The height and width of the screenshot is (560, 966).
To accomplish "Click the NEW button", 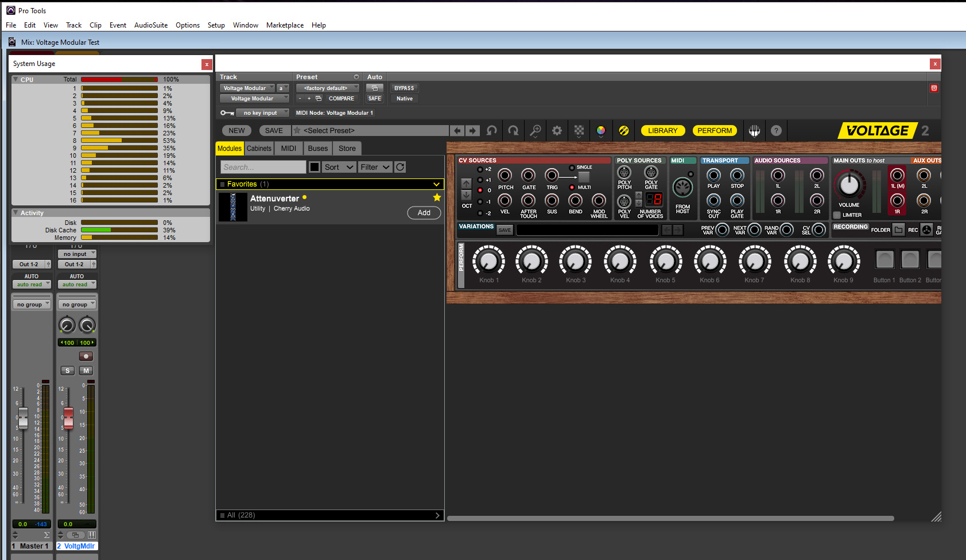I will pos(237,131).
